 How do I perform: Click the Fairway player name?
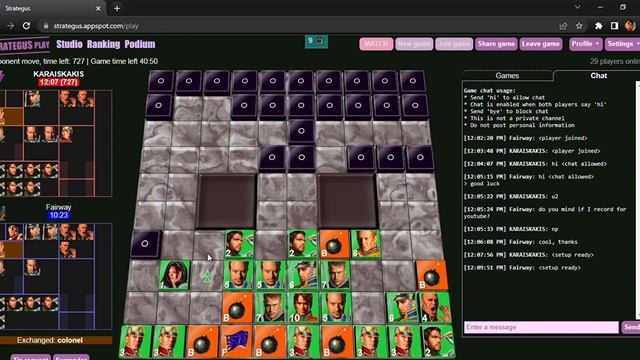point(58,207)
